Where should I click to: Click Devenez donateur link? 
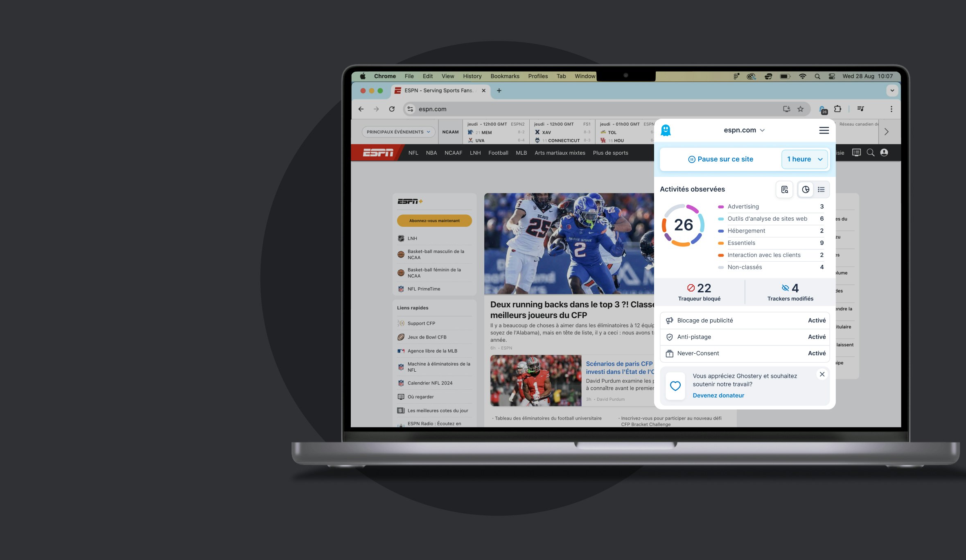718,395
